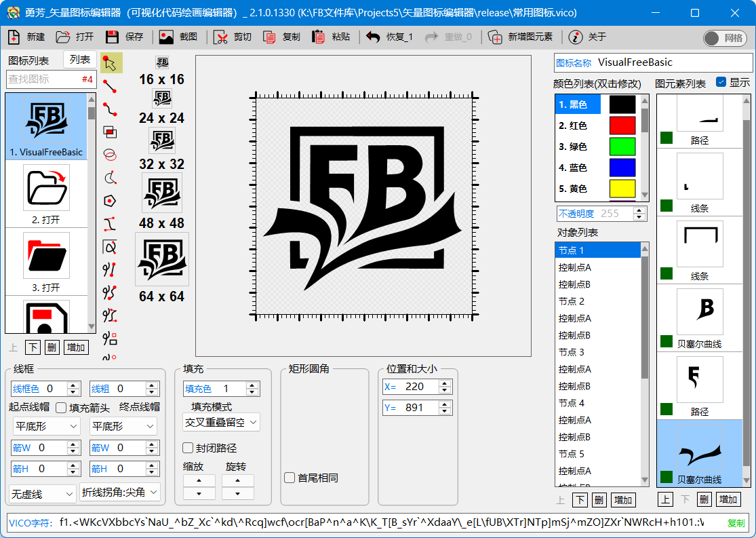Choose the Bezier curve drawing tool
This screenshot has width=756, height=538.
coord(111,109)
